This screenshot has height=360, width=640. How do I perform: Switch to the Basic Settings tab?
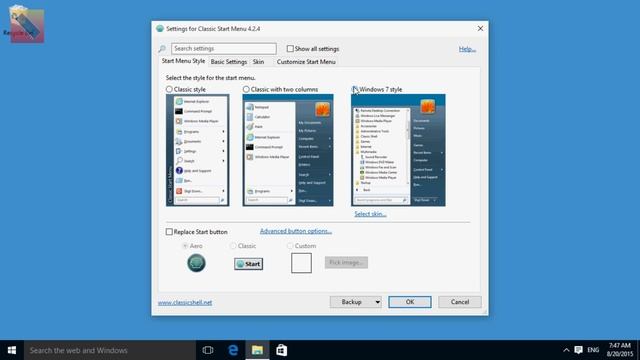click(x=229, y=62)
